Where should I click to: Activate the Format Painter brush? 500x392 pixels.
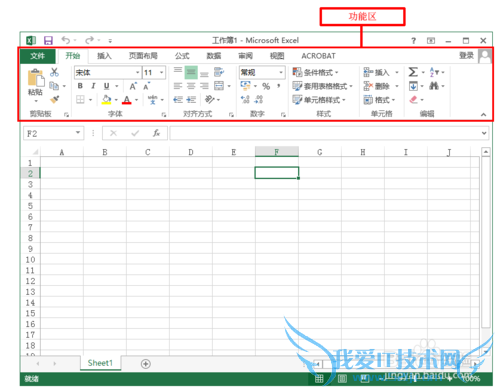tap(54, 99)
